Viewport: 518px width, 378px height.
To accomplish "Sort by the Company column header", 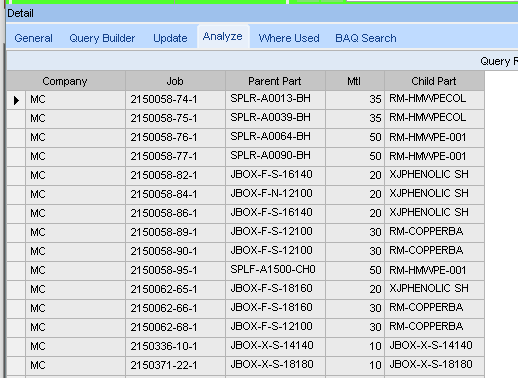I will pyautogui.click(x=66, y=81).
